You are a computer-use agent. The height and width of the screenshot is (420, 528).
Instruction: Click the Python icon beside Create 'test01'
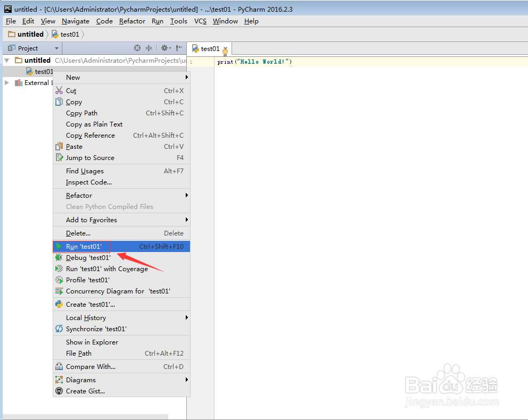[59, 304]
